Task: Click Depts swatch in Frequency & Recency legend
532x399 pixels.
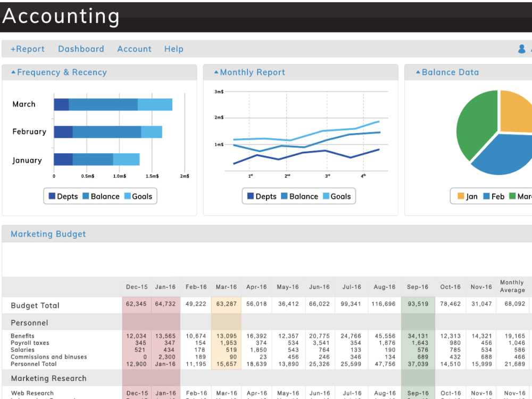Action: point(52,196)
